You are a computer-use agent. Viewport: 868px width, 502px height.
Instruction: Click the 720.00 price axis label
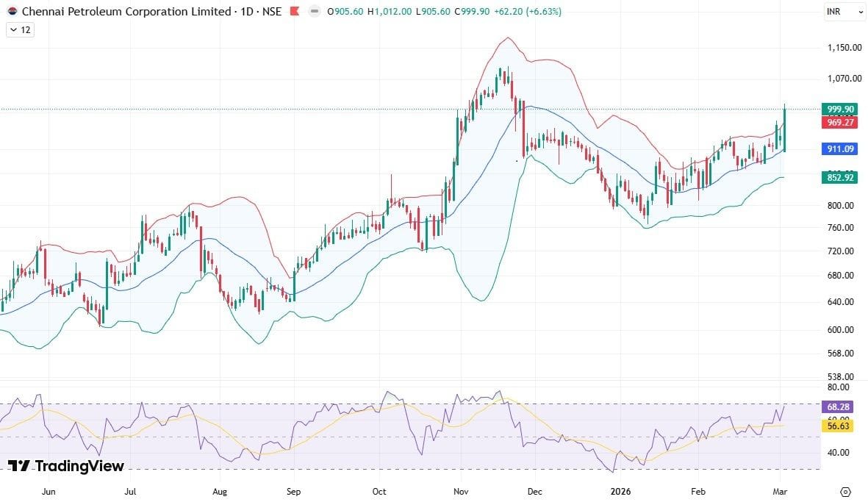pos(840,251)
